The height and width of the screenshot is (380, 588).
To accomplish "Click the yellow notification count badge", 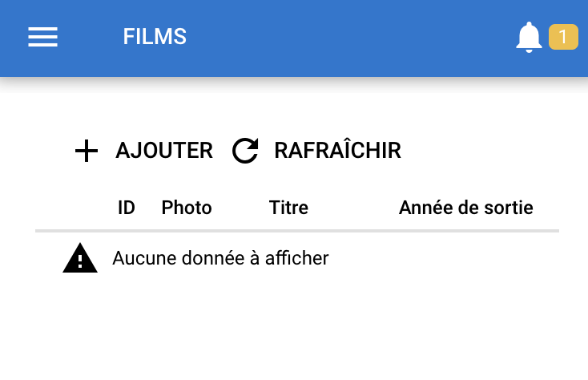I will [563, 37].
